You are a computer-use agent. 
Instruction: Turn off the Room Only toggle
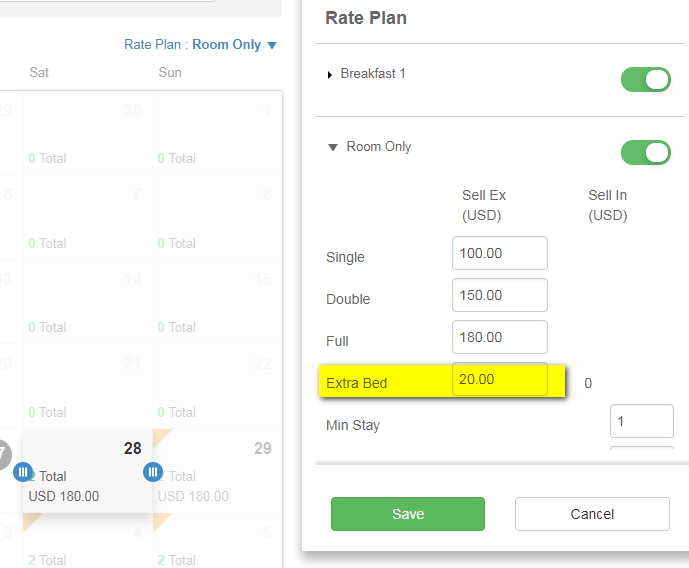[x=645, y=152]
